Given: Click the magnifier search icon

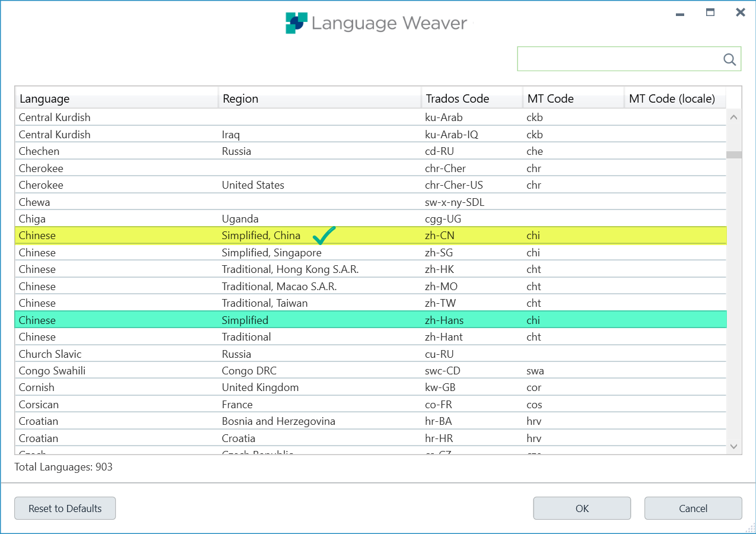Looking at the screenshot, I should tap(729, 59).
